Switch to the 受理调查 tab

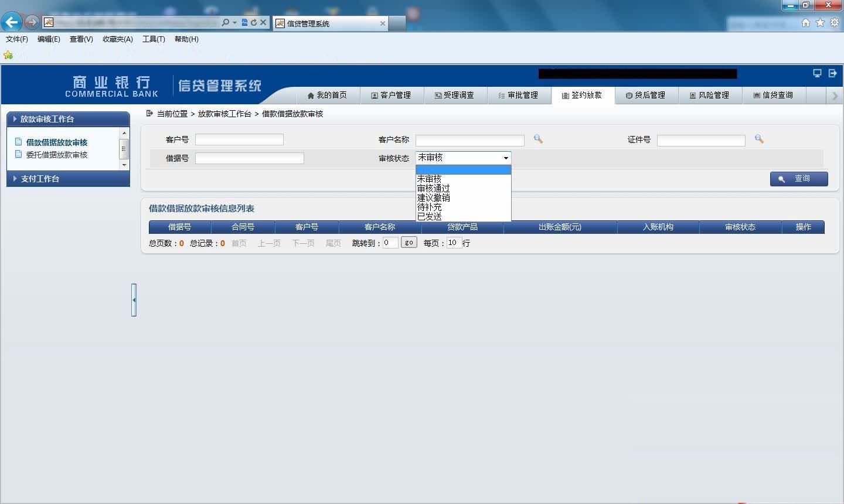pyautogui.click(x=455, y=96)
